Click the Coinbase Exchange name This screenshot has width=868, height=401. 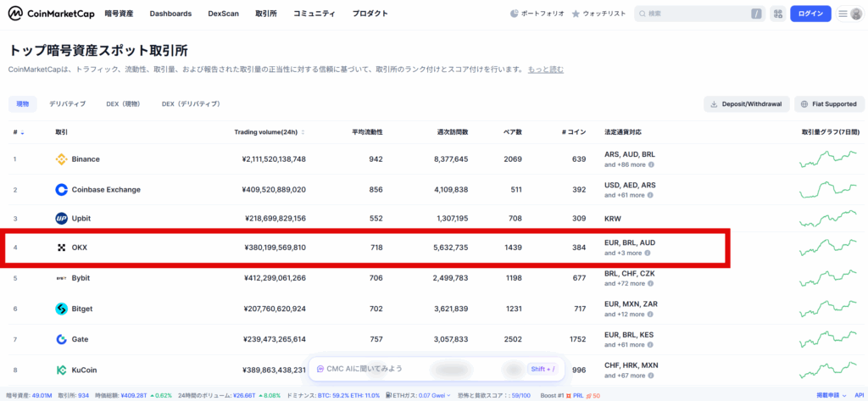click(x=106, y=190)
